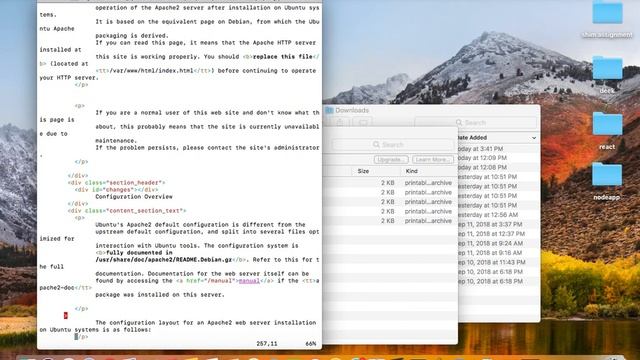Click the '/usr/share/doc/apache2/README.Debian.gz' path text

coord(163,260)
